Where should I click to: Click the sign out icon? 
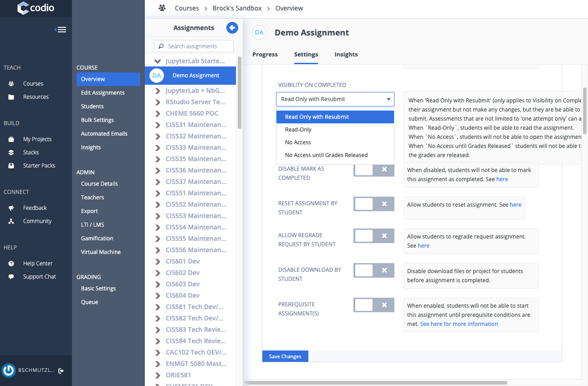[x=61, y=371]
